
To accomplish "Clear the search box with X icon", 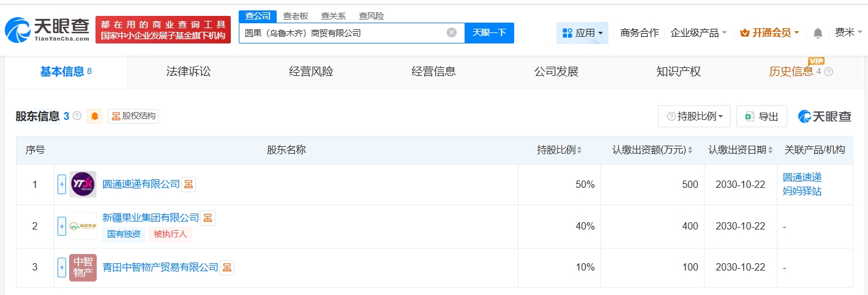I will (451, 33).
